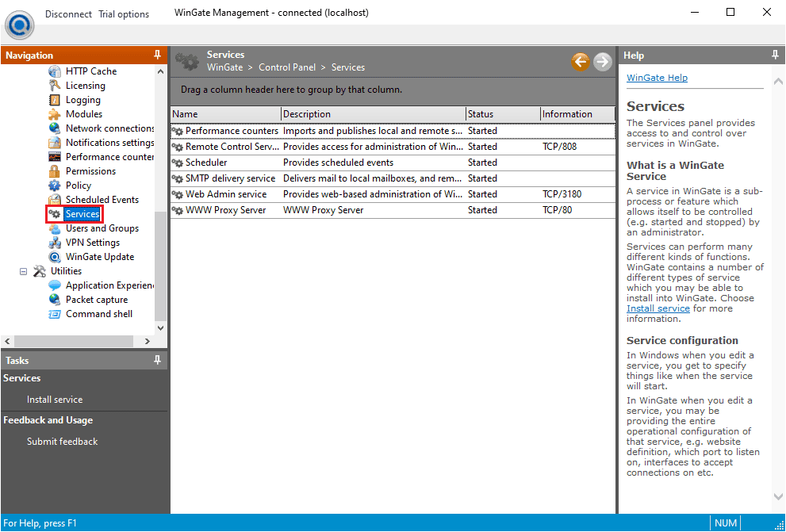Collapse the Utilities tree branch

coord(23,270)
